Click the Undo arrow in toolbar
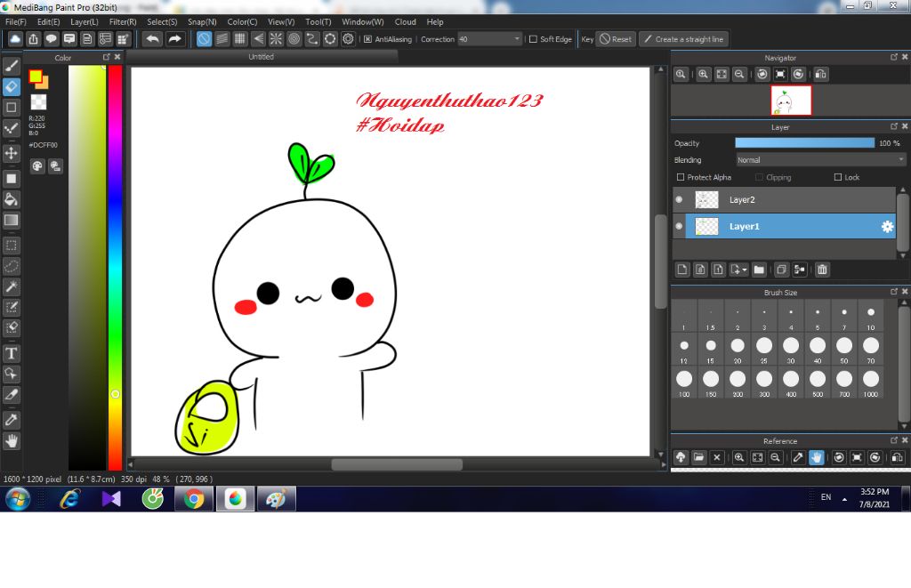This screenshot has width=911, height=588. point(153,39)
